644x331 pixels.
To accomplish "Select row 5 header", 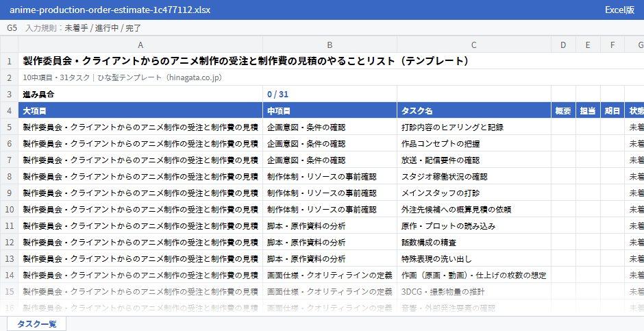I will click(9, 127).
